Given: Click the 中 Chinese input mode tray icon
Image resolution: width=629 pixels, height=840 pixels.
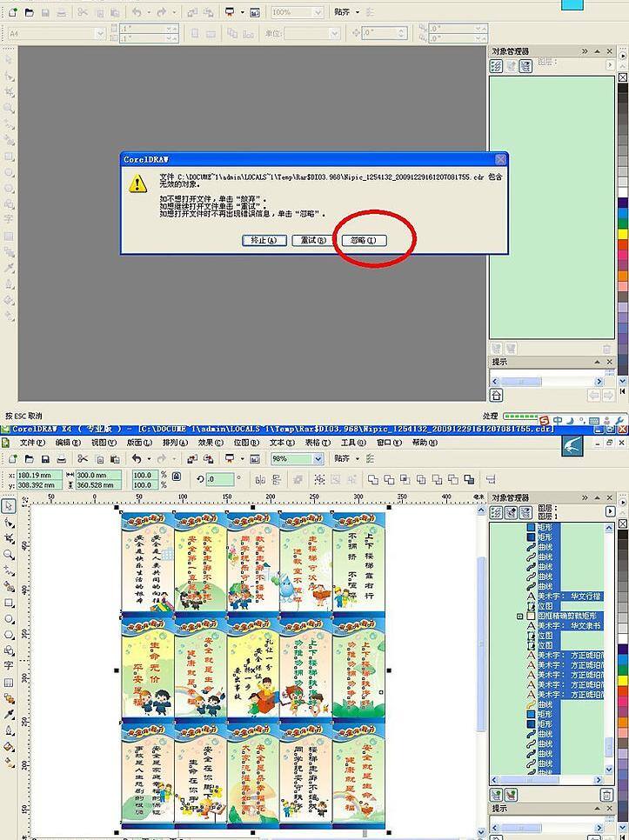Looking at the screenshot, I should click(x=558, y=421).
